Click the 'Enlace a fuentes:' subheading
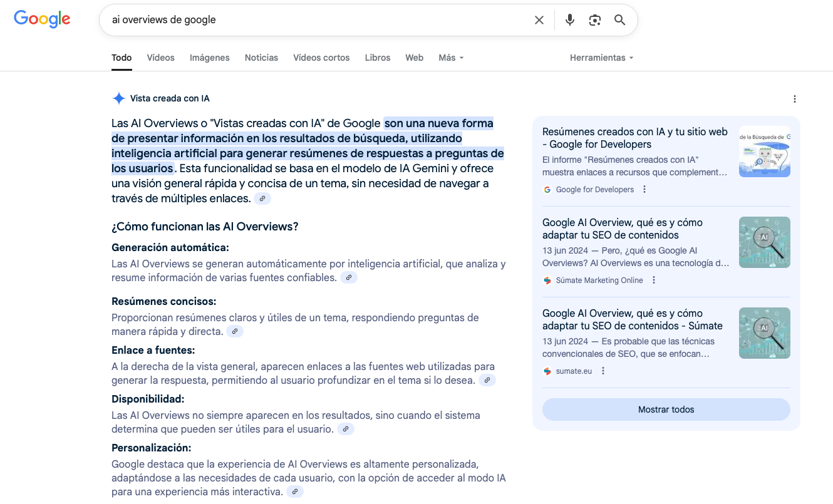The image size is (833, 504). click(153, 350)
